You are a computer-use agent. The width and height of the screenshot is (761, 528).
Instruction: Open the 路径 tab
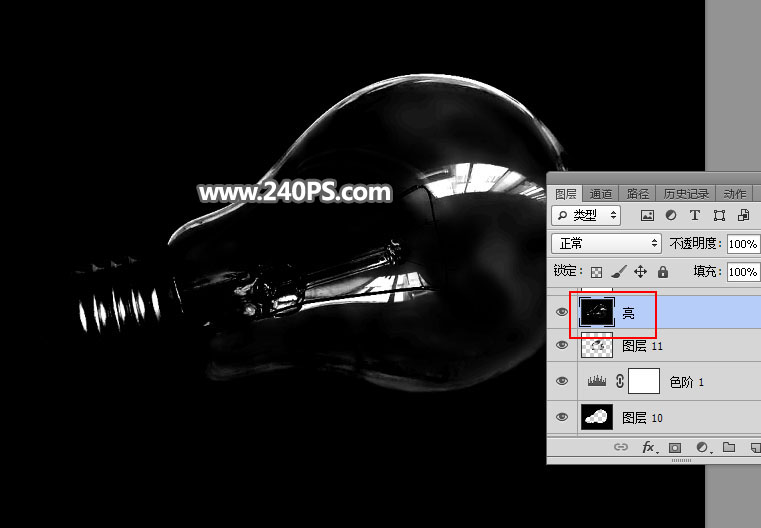(x=637, y=194)
